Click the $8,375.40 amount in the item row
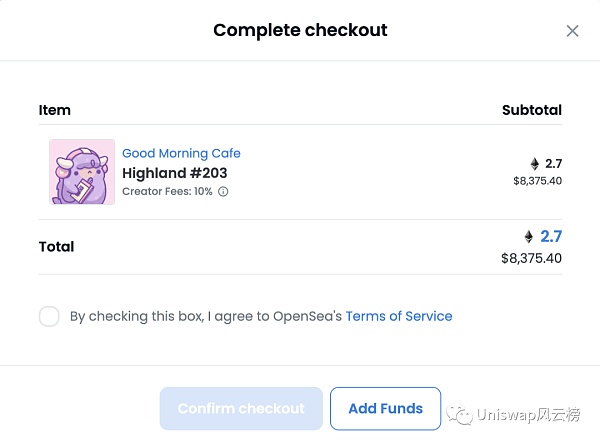 (537, 181)
